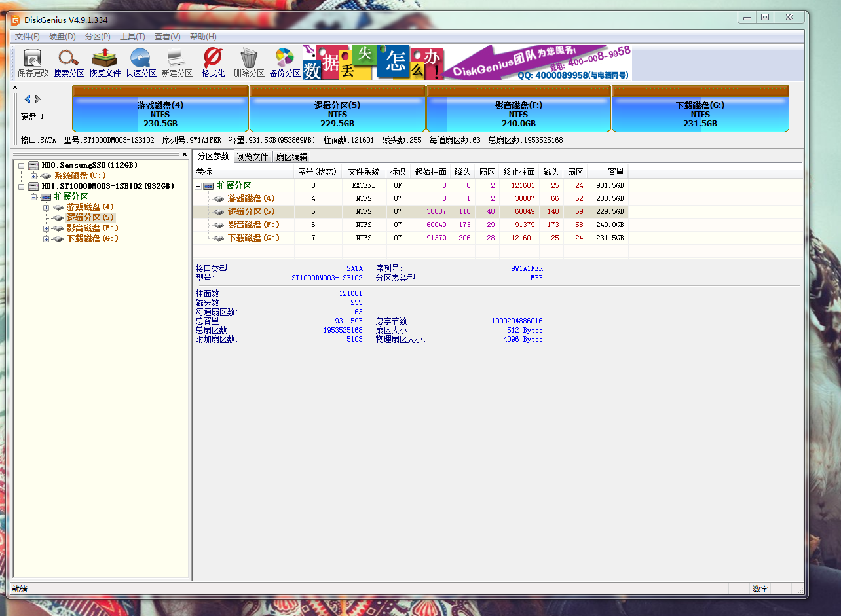Open the 文件(F) menu
This screenshot has height=616, width=841.
28,37
